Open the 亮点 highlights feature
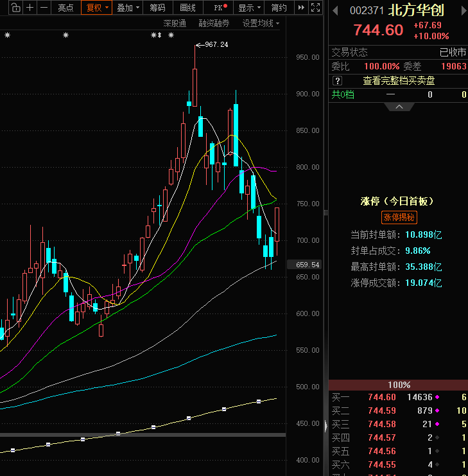468x476 pixels. [66, 8]
